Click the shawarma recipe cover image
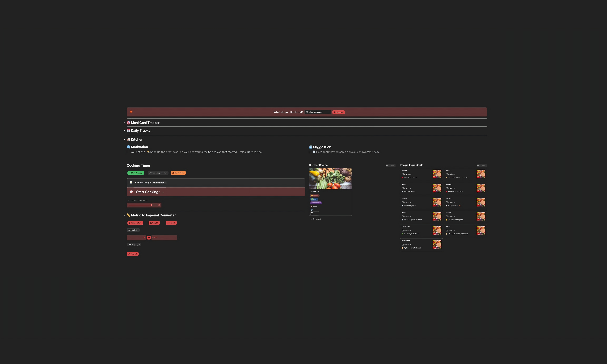The width and height of the screenshot is (607, 364). click(x=330, y=179)
